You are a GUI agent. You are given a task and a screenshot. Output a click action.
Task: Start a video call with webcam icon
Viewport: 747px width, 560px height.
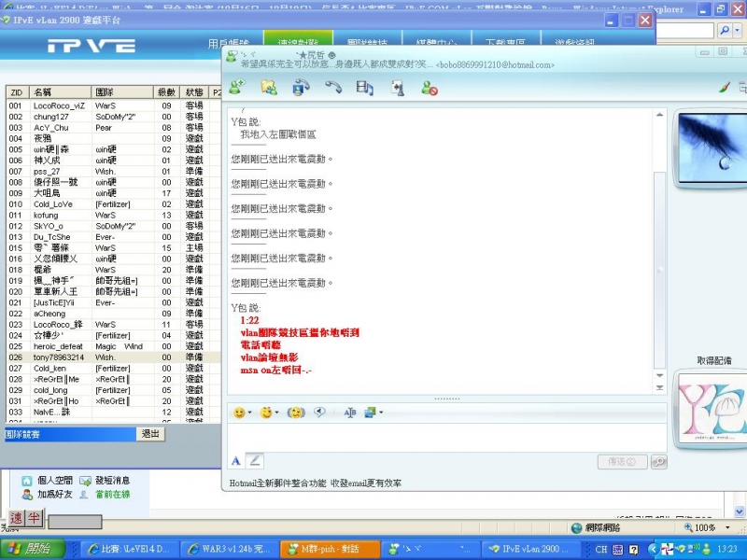click(x=301, y=87)
